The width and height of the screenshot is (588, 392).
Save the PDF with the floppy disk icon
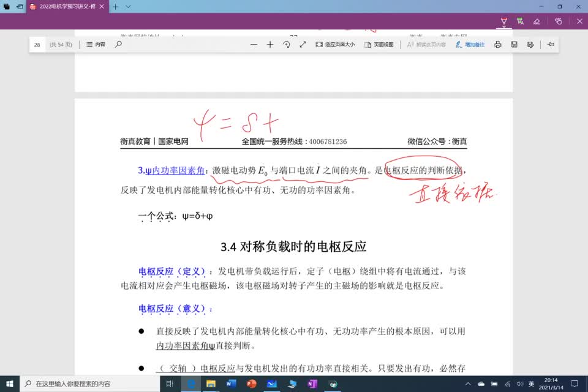[514, 45]
